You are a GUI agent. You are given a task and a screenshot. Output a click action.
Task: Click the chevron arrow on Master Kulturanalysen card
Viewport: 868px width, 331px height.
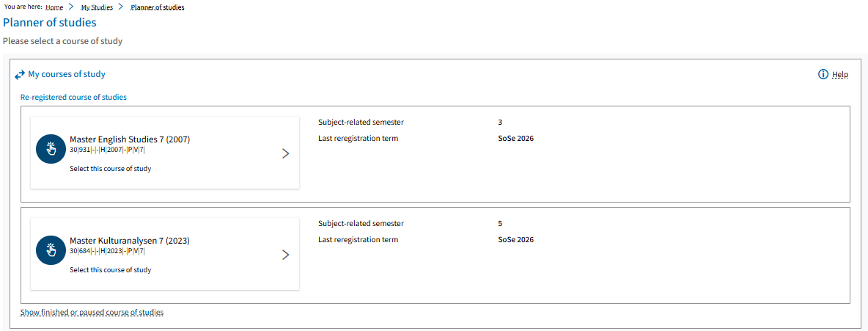[x=286, y=255]
